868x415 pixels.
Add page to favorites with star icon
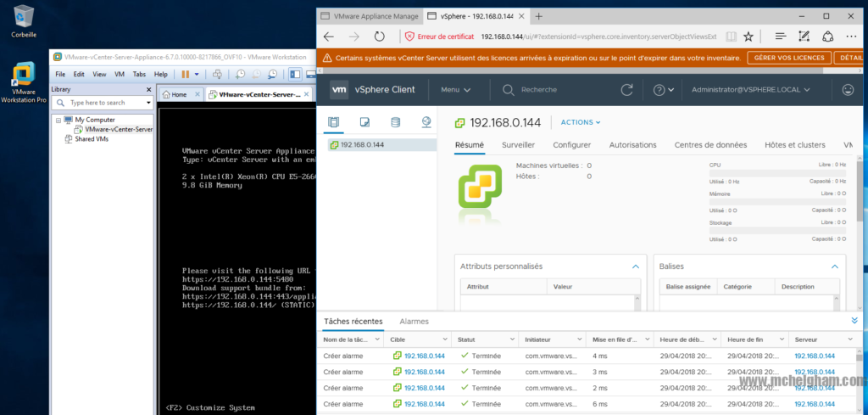(x=748, y=36)
